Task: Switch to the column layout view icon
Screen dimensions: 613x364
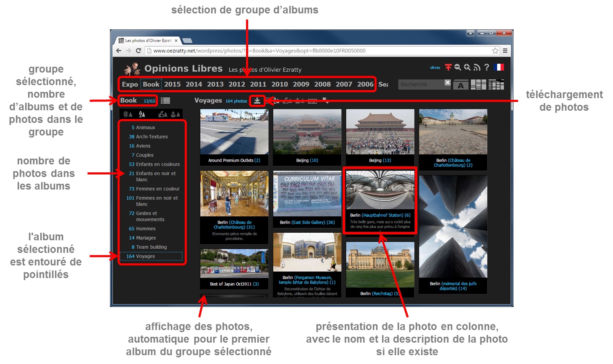Action: click(x=478, y=84)
